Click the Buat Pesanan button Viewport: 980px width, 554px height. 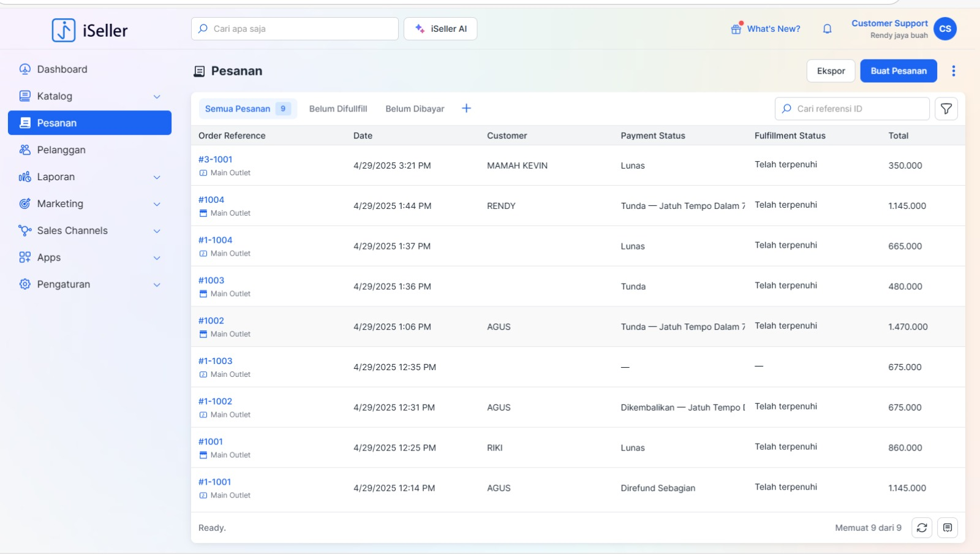(898, 71)
